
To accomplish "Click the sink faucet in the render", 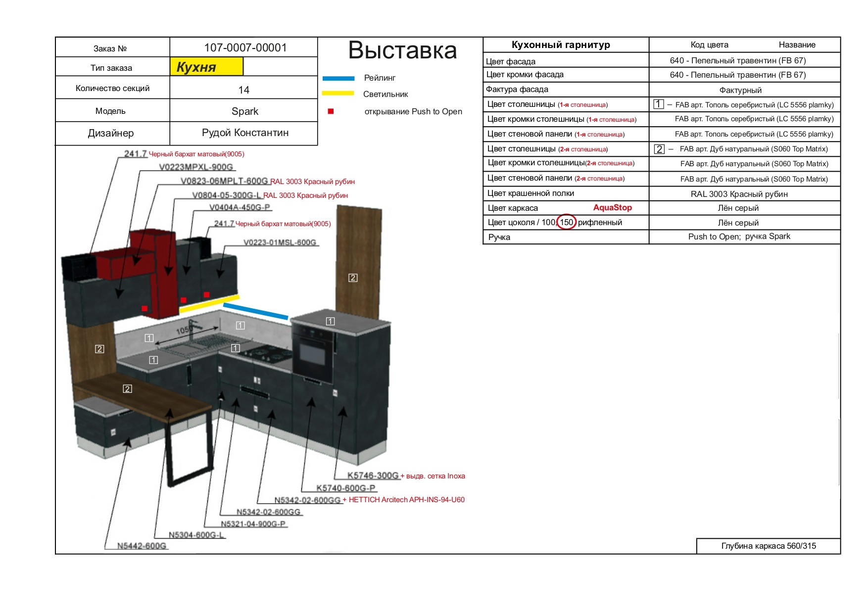I will click(193, 329).
